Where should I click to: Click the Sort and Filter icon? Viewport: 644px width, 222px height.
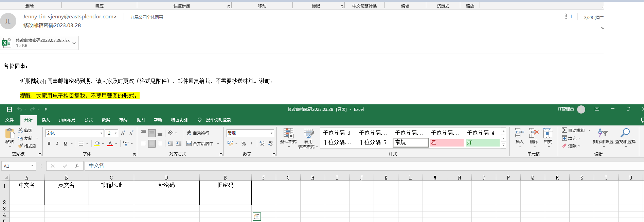tap(603, 133)
